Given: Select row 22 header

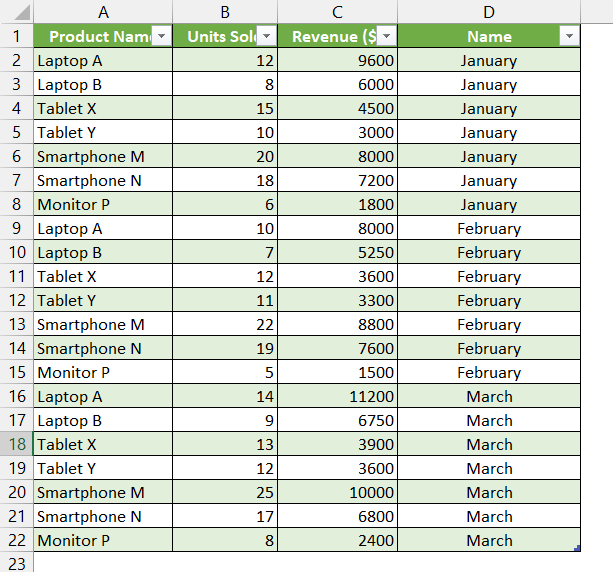Looking at the screenshot, I should [x=16, y=540].
